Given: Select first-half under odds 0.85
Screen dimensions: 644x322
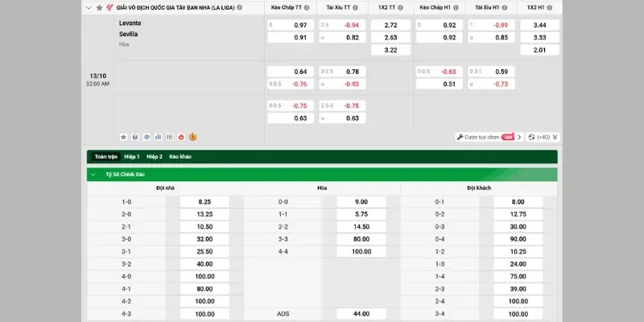Looking at the screenshot, I should pos(491,37).
